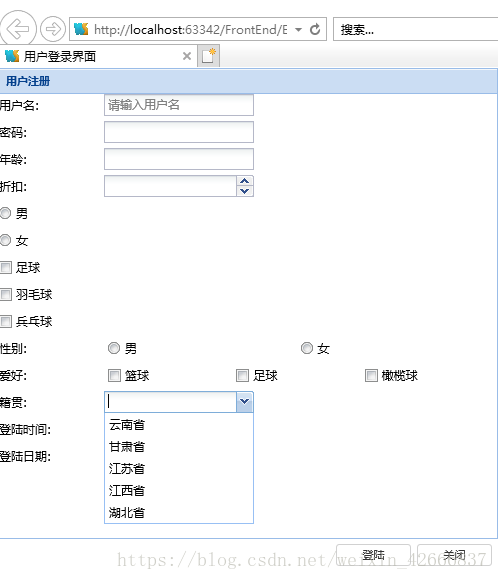498x580 pixels.
Task: Click the site favicon in address bar
Action: 81,29
